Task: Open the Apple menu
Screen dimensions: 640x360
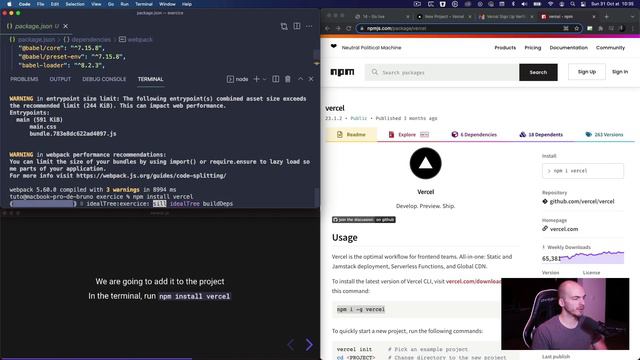Action: point(9,4)
